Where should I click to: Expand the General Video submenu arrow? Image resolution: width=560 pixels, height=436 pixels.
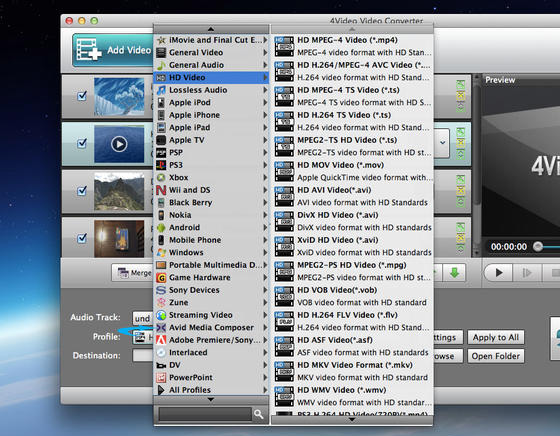[x=265, y=52]
